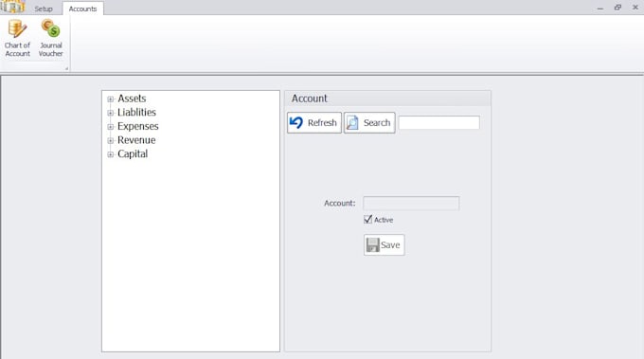Image resolution: width=644 pixels, height=359 pixels.
Task: Click the floppy disk icon on Save
Action: [372, 244]
